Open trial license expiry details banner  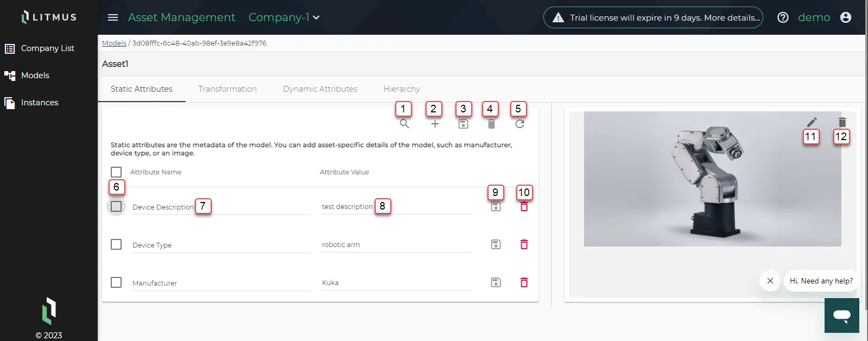[653, 17]
